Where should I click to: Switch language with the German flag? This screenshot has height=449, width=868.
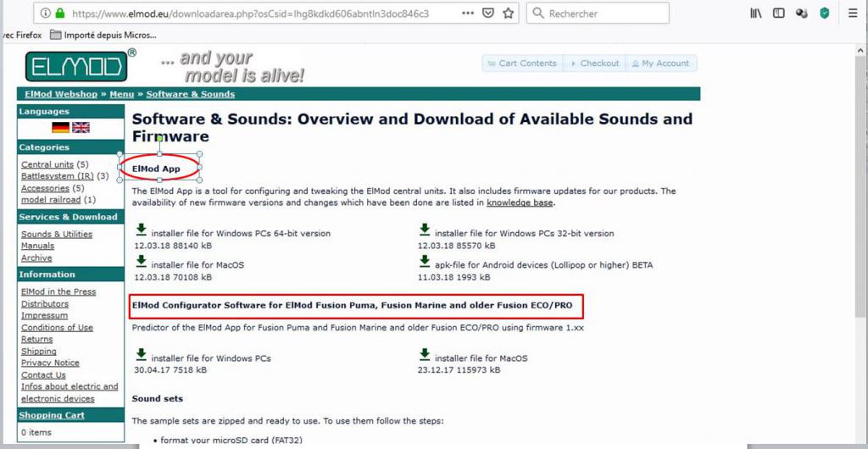click(x=60, y=128)
